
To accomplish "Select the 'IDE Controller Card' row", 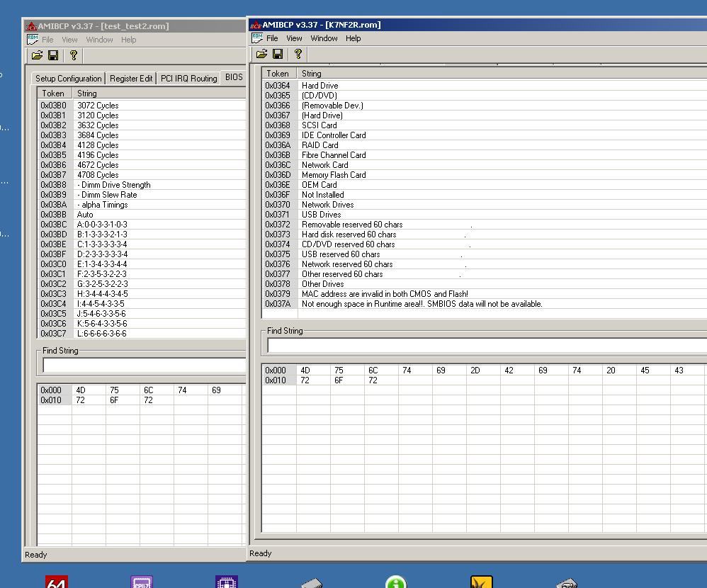I will (485, 135).
